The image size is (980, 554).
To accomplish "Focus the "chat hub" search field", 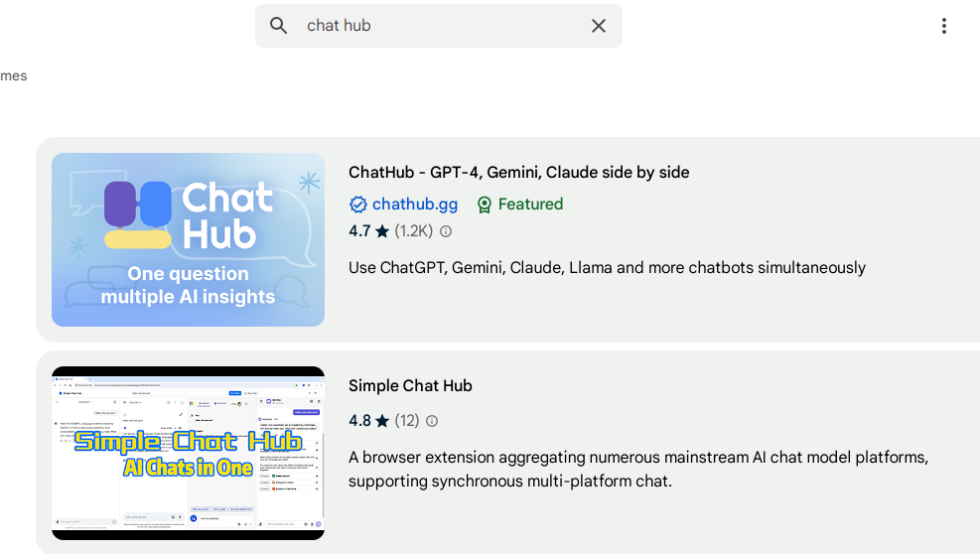I will click(439, 26).
